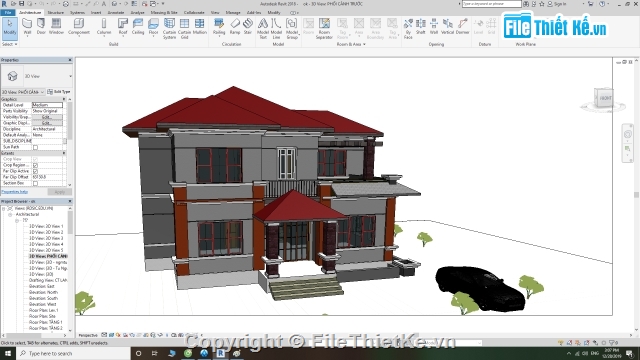Choose the Floor tool
This screenshot has height=360, width=640.
click(153, 27)
